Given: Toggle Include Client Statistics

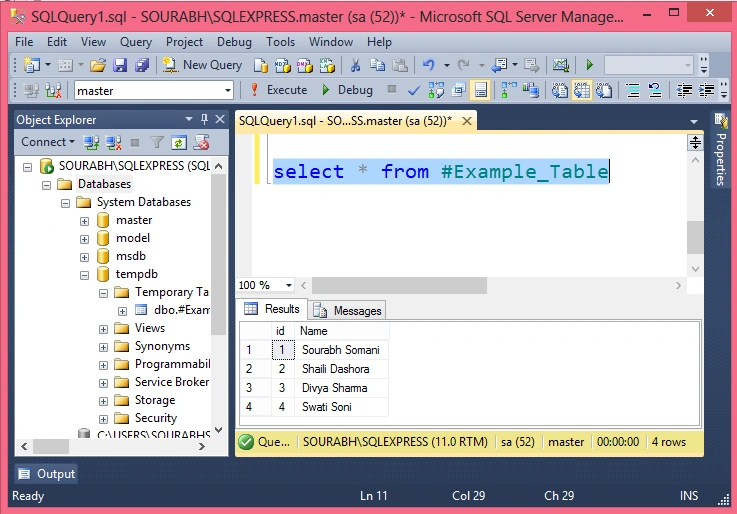Looking at the screenshot, I should point(531,90).
